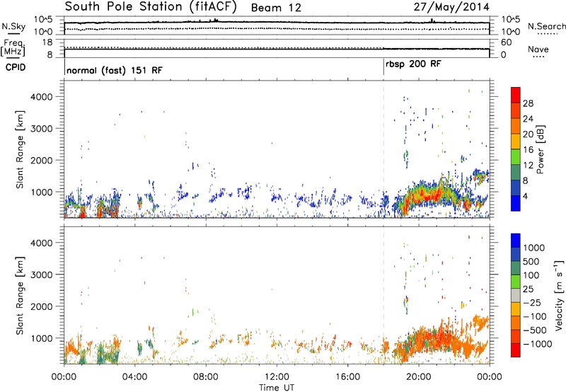Click the '2000' tick of the velocity panel
This screenshot has width=566, height=392.
pos(42,306)
